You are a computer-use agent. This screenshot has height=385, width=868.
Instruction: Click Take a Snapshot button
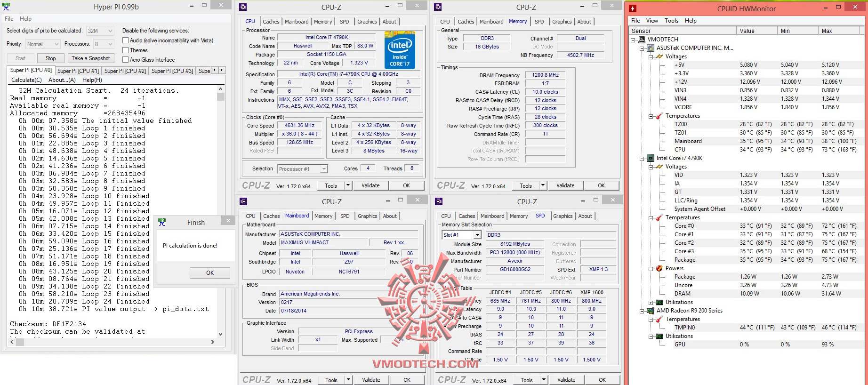tap(91, 58)
